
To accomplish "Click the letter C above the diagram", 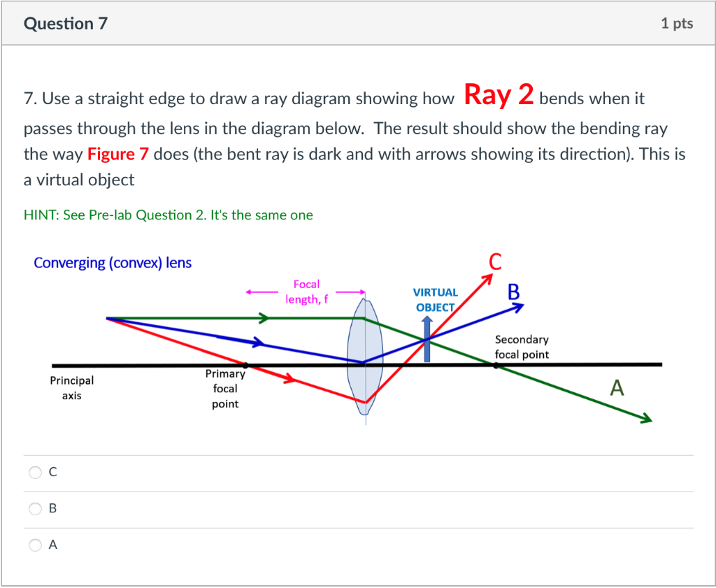I will pyautogui.click(x=495, y=263).
